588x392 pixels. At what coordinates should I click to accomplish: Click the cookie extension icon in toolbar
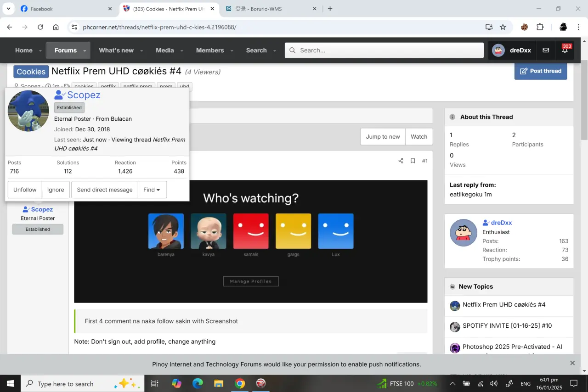(x=524, y=27)
